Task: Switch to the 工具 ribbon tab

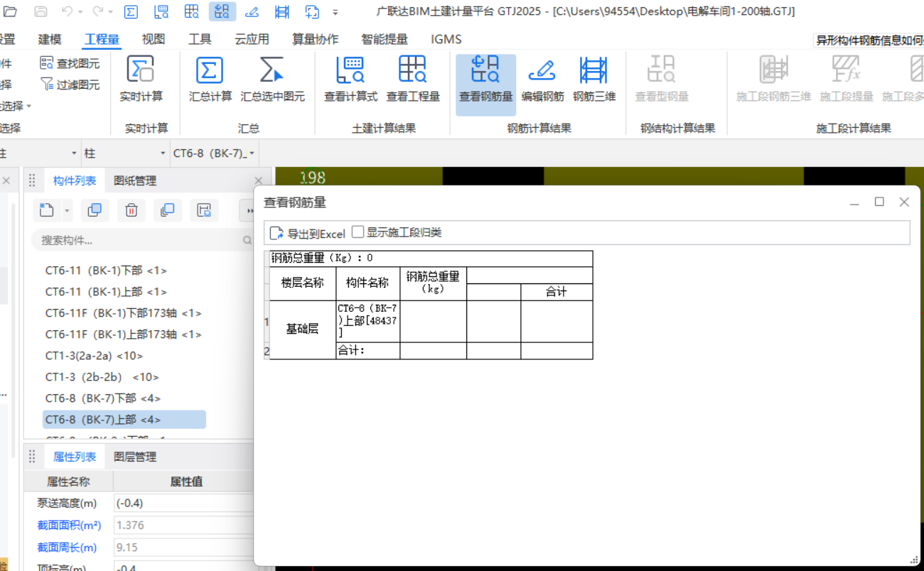Action: coord(200,40)
